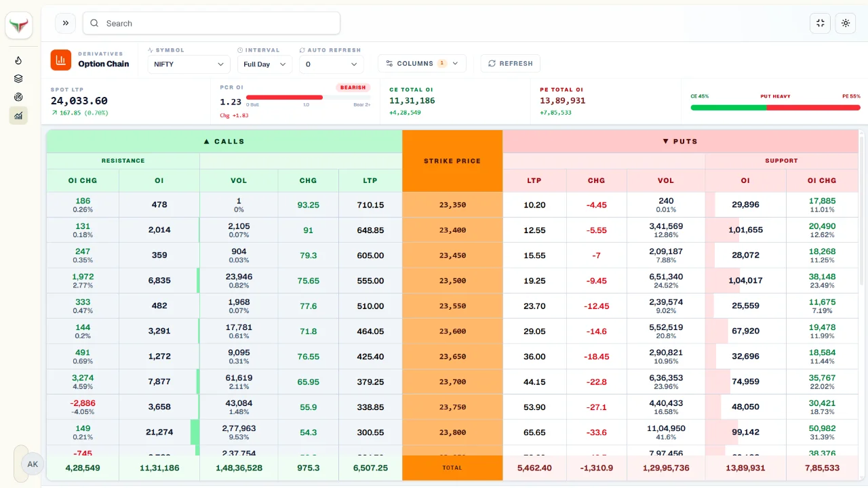Image resolution: width=868 pixels, height=488 pixels.
Task: Select the chart analytics sidebar icon
Action: [x=18, y=115]
